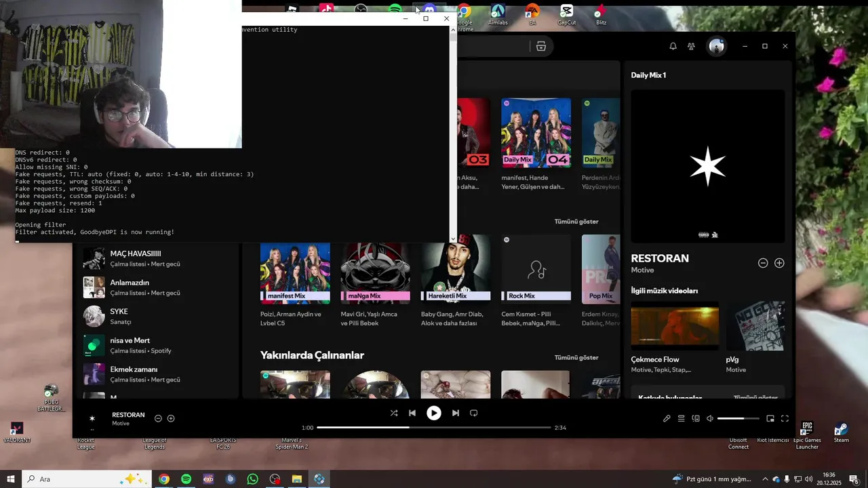
Task: Click minus icon beside RESTORAN in right panel
Action: click(763, 263)
